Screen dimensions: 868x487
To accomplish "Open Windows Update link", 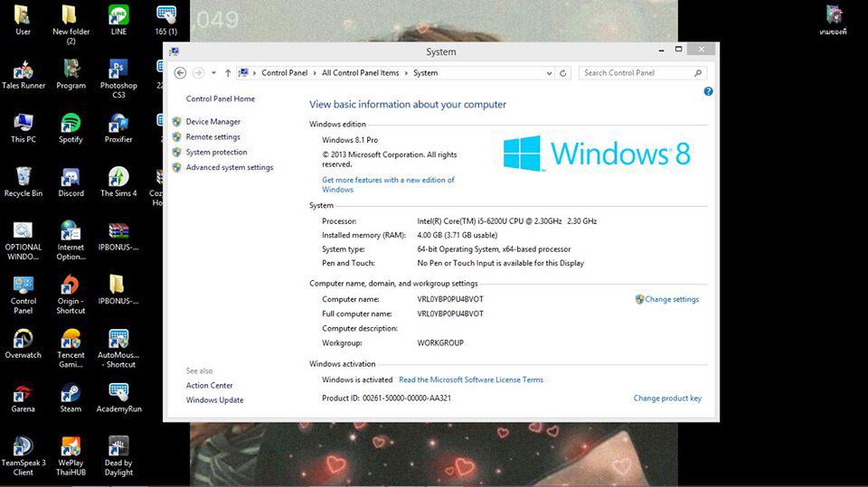I will coord(215,400).
